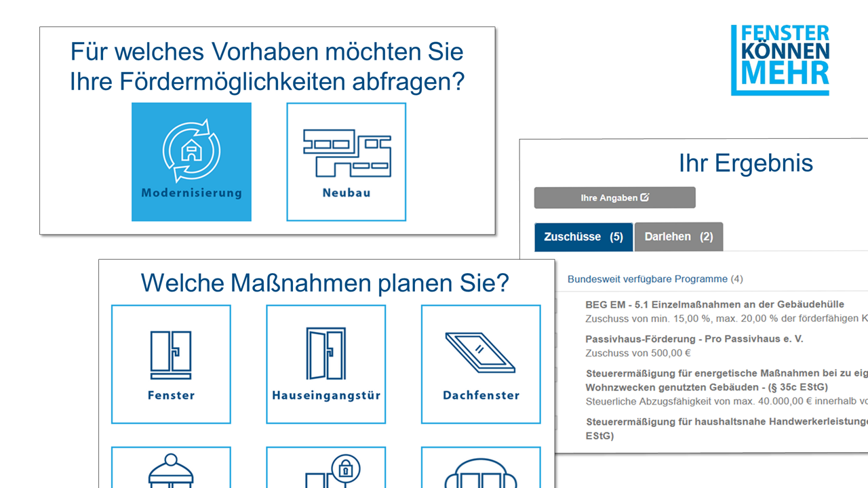This screenshot has width=868, height=488.
Task: Open the Darlehen (2) tab
Action: [x=678, y=237]
